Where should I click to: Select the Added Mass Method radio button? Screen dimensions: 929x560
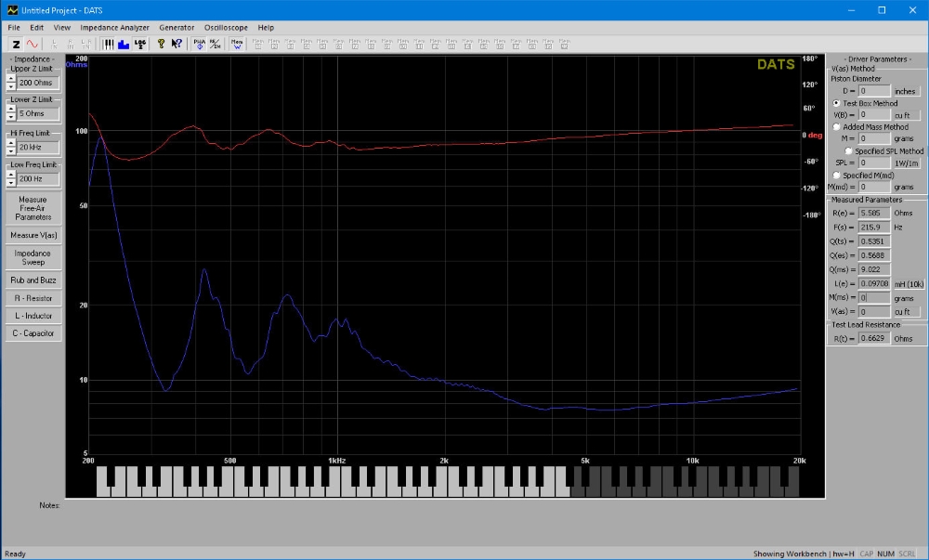(837, 126)
